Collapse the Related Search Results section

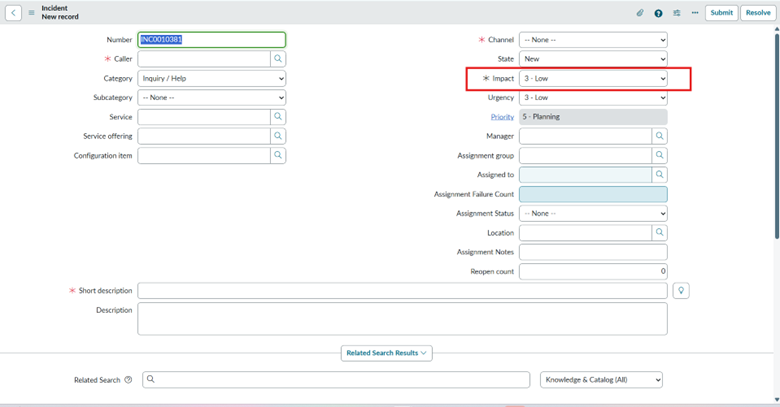387,353
